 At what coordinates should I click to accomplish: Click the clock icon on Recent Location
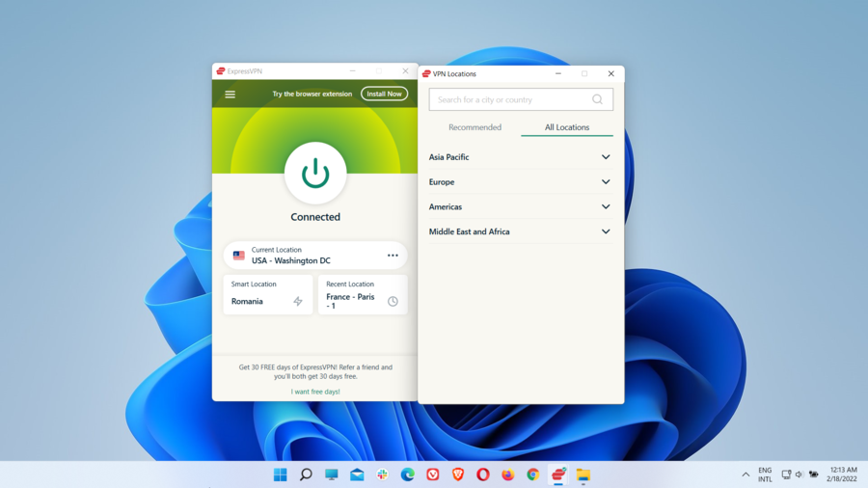click(x=393, y=301)
